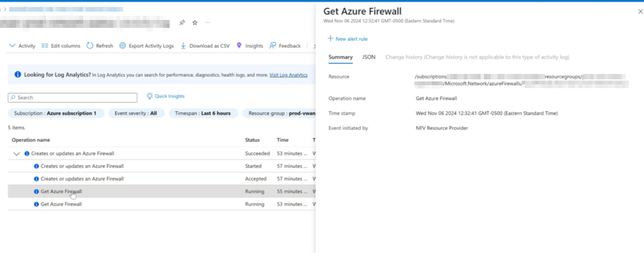The height and width of the screenshot is (253, 644).
Task: Click Export Activity Logs
Action: click(146, 46)
